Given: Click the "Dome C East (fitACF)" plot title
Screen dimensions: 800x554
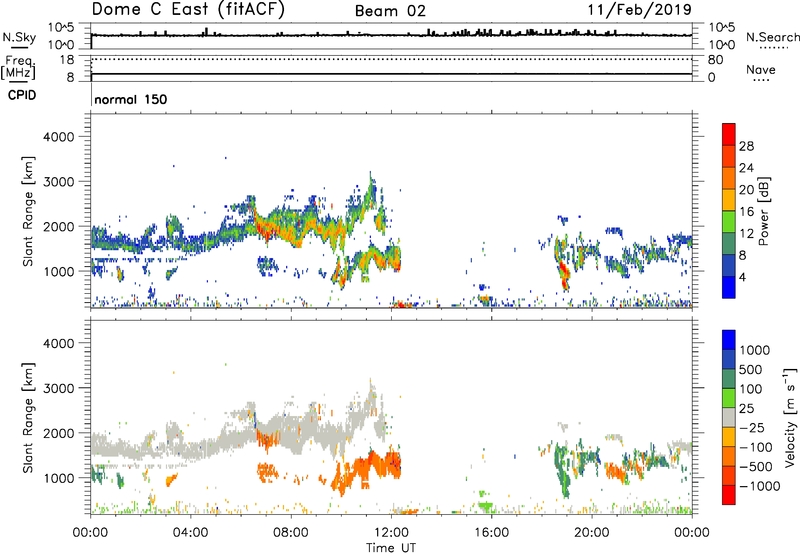Looking at the screenshot, I should pos(188,9).
